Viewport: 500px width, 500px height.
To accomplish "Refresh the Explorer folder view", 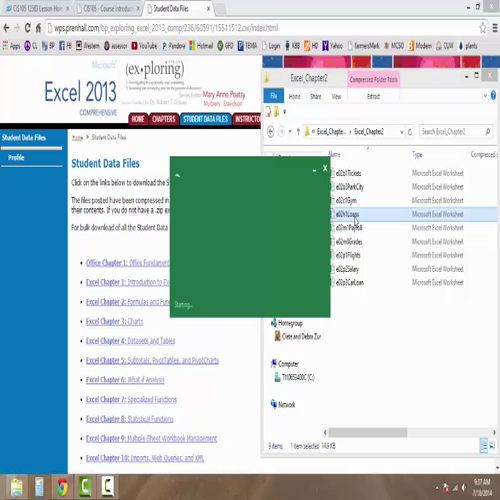I will (x=410, y=132).
